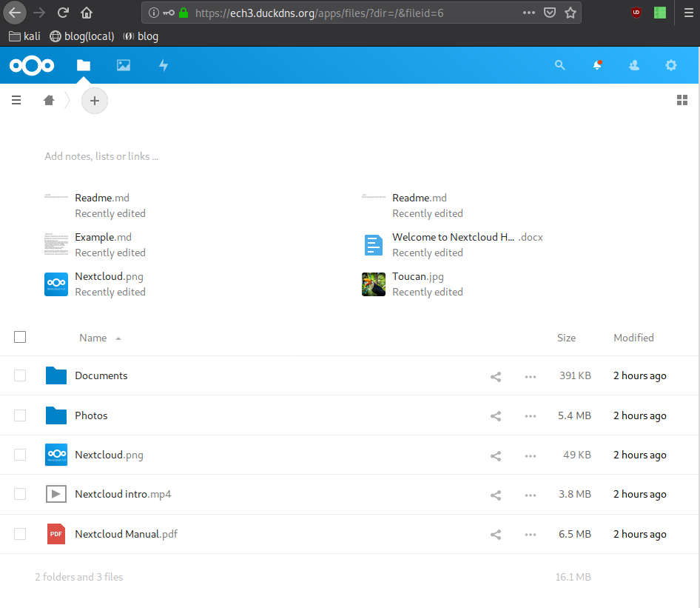
Task: Open blog(local) bookmark
Action: pos(81,36)
